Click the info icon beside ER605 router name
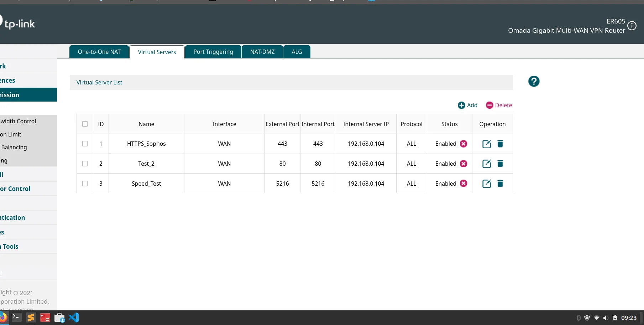 tap(632, 26)
